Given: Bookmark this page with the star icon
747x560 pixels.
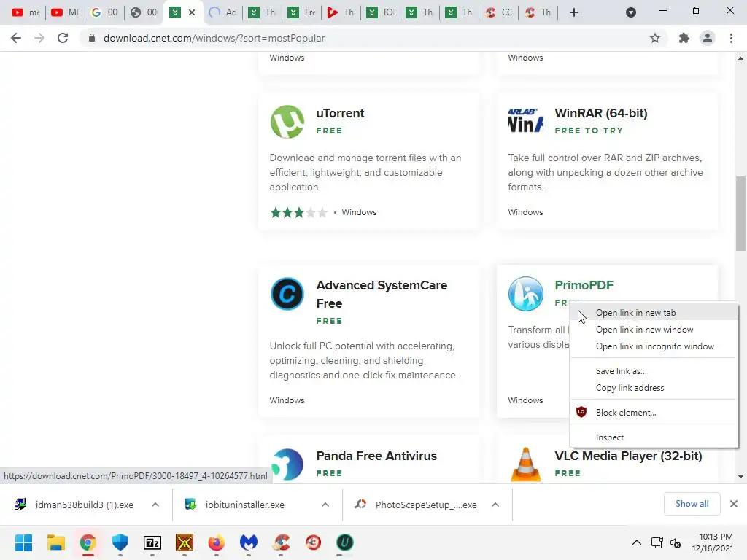Looking at the screenshot, I should [655, 38].
